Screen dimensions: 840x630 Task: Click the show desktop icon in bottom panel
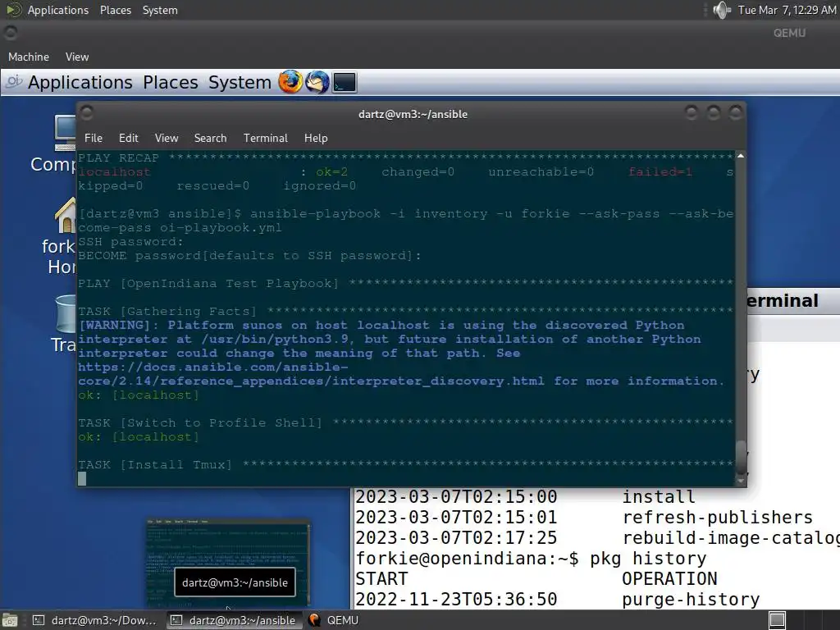click(x=10, y=620)
